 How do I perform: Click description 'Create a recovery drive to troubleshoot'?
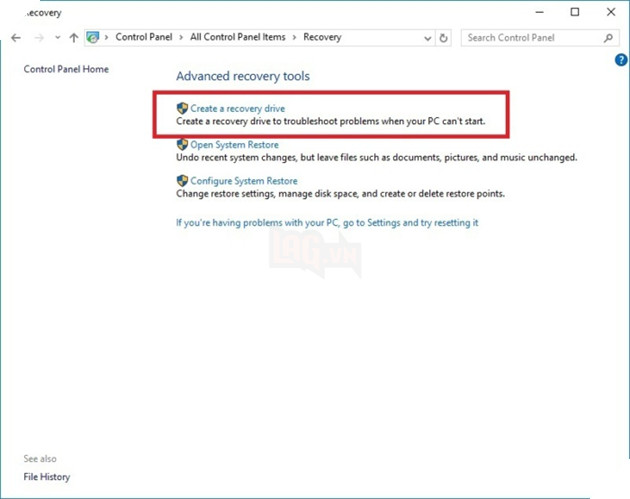point(331,121)
